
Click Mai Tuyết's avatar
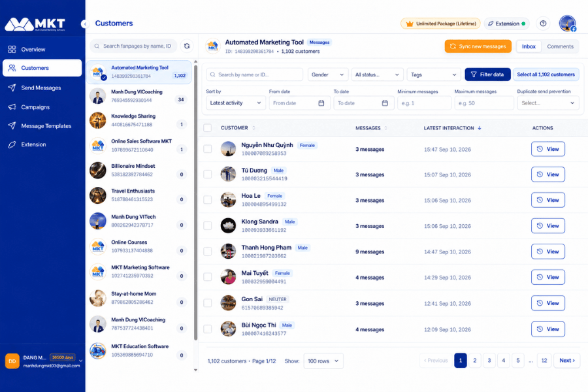point(228,277)
